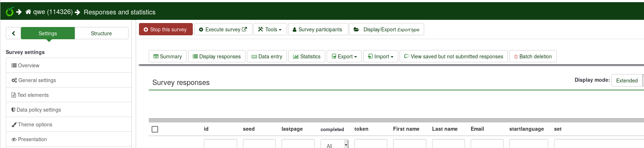
Task: Open the Tools dropdown menu
Action: [x=270, y=30]
